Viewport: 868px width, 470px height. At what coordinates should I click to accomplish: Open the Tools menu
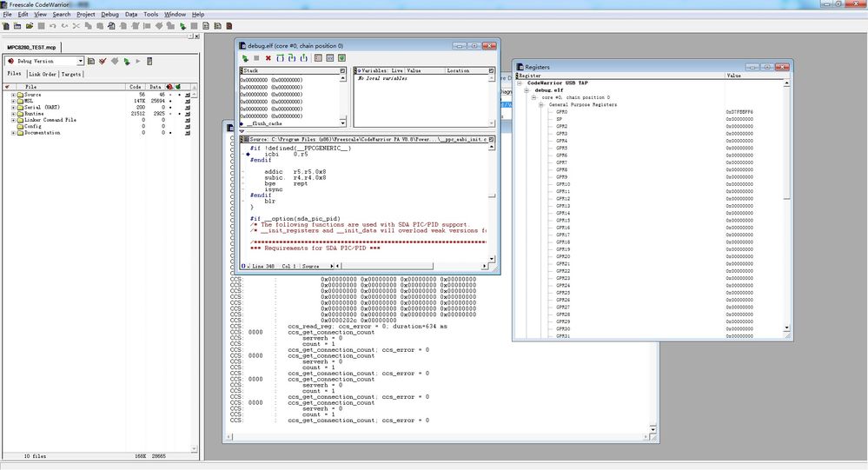[x=150, y=15]
